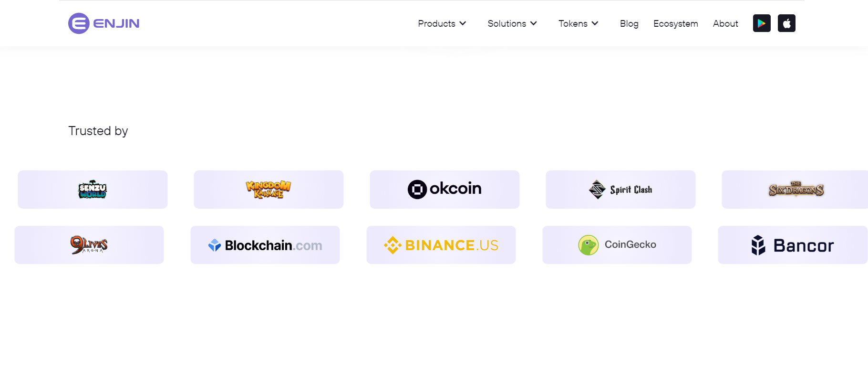Click the Binance.US diamond icon

393,244
